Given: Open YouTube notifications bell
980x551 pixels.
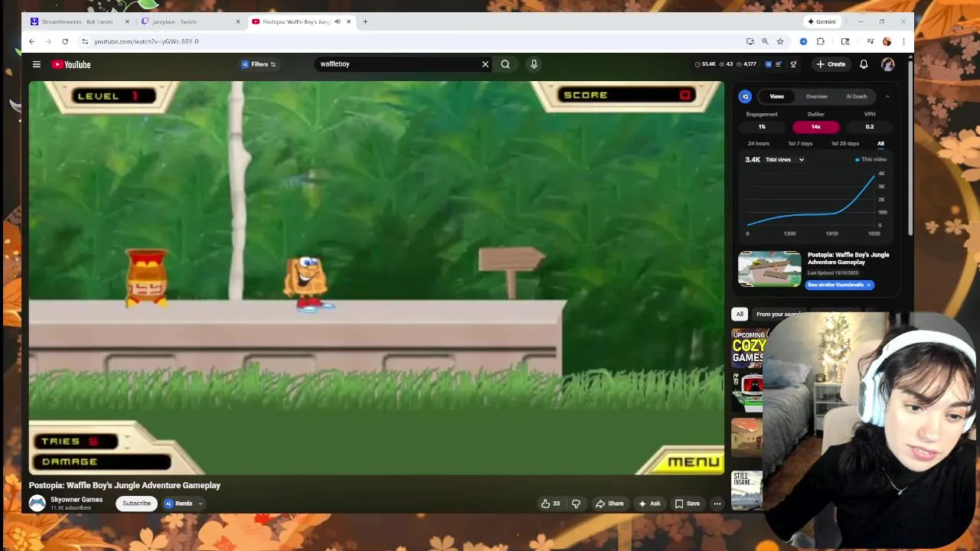Looking at the screenshot, I should 864,64.
